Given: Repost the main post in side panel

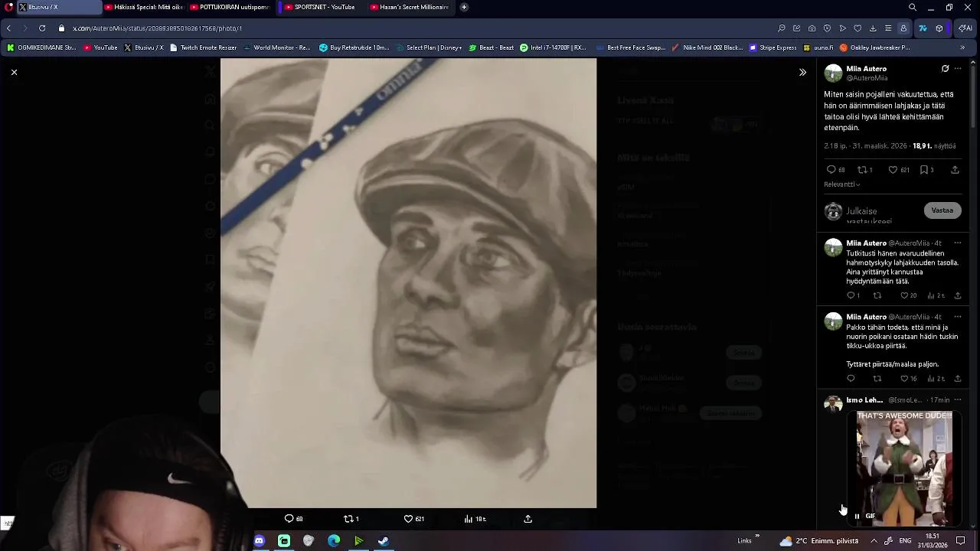Looking at the screenshot, I should tap(864, 170).
